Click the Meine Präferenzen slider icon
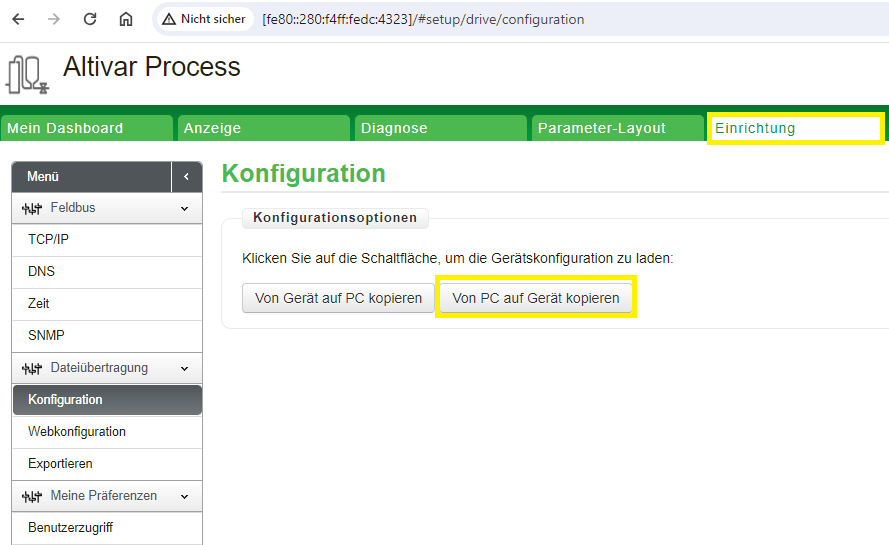Screen dimensions: 889x545 (32, 497)
